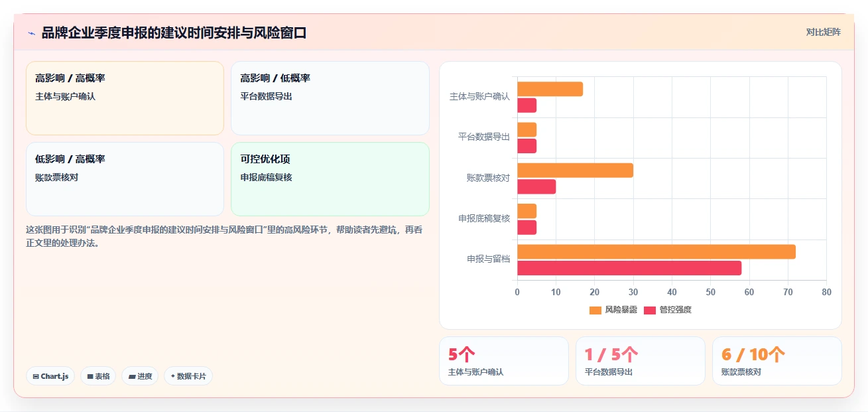Click the orange bar for 申报底稿复核
868x412 pixels.
(527, 211)
